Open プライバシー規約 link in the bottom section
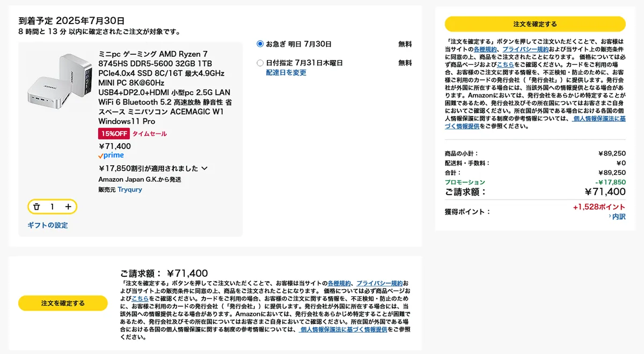 click(x=379, y=283)
